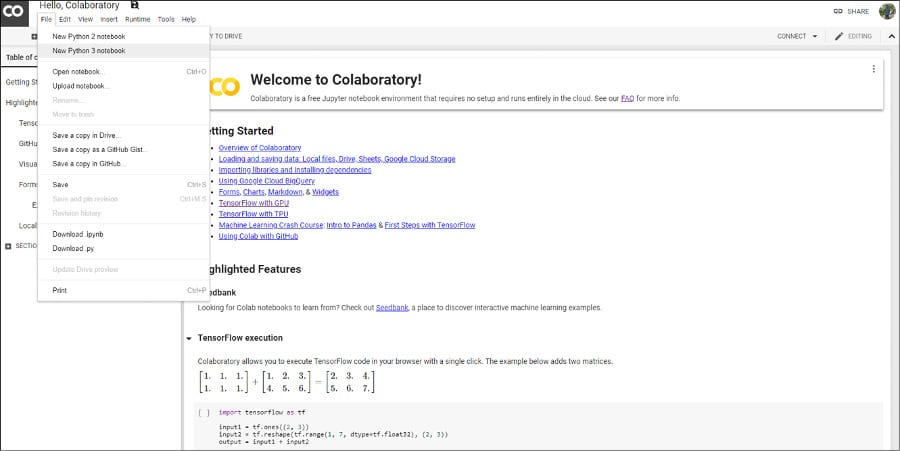
Task: Click the SHARE button
Action: click(x=857, y=11)
